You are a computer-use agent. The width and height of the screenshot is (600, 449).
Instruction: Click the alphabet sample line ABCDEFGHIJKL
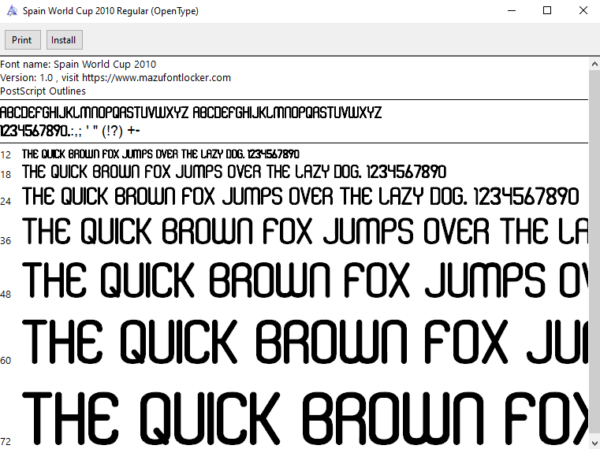click(x=191, y=113)
